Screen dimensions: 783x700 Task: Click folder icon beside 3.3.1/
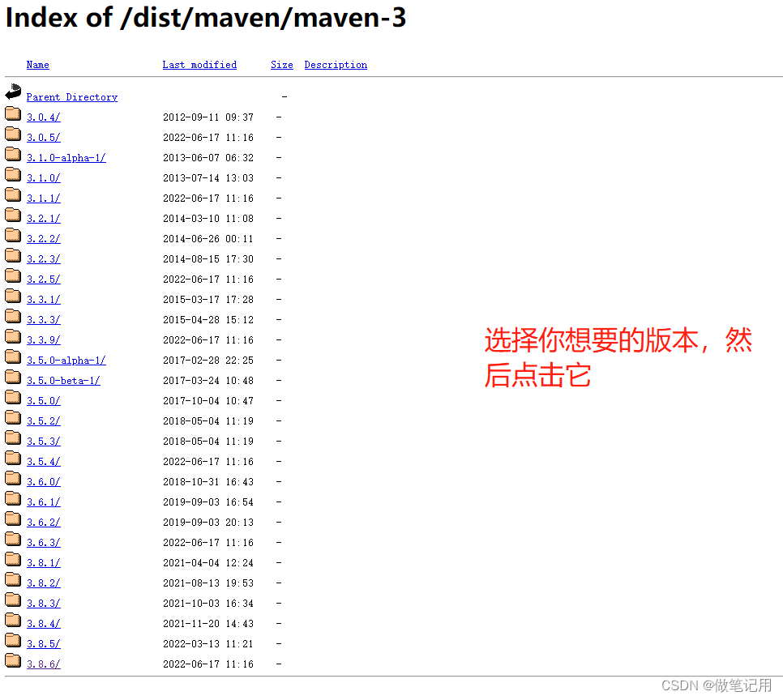point(13,296)
